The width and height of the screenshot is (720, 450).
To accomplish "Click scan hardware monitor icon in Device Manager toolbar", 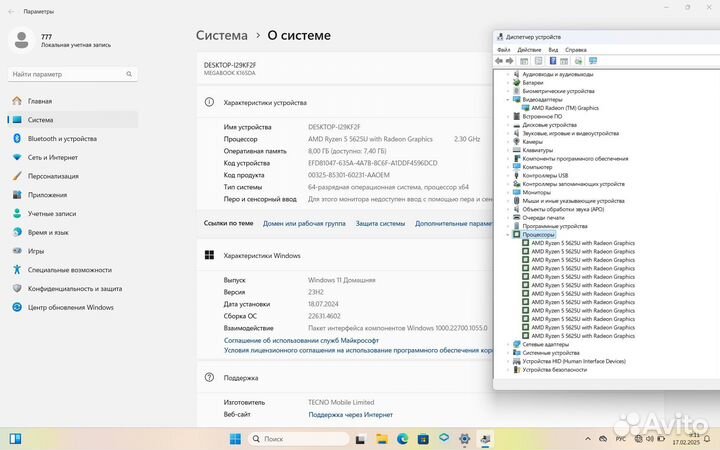I will (x=593, y=61).
